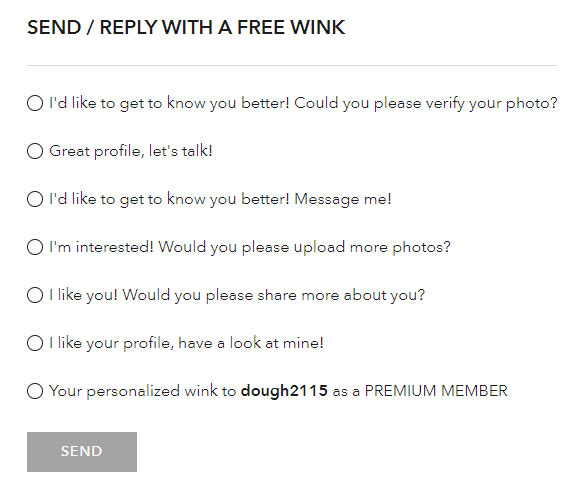This screenshot has height=490, width=575.
Task: Click the 'SEND / REPLY WITH A FREE WINK' heading
Action: pyautogui.click(x=186, y=28)
